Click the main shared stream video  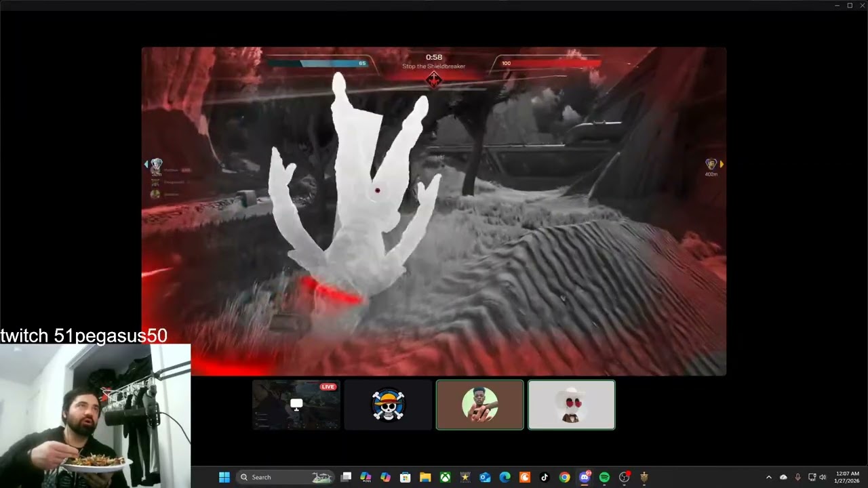(x=434, y=211)
